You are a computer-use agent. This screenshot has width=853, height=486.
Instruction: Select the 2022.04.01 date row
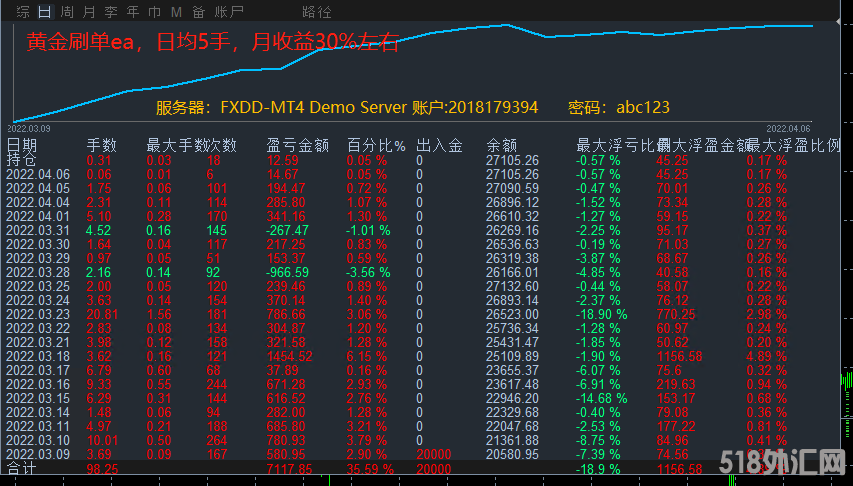[38, 216]
